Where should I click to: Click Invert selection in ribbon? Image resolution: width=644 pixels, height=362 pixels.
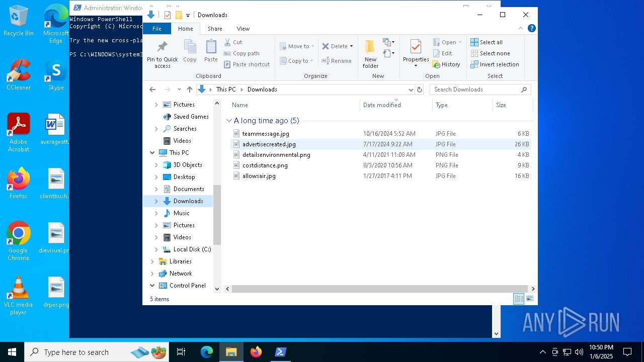495,64
